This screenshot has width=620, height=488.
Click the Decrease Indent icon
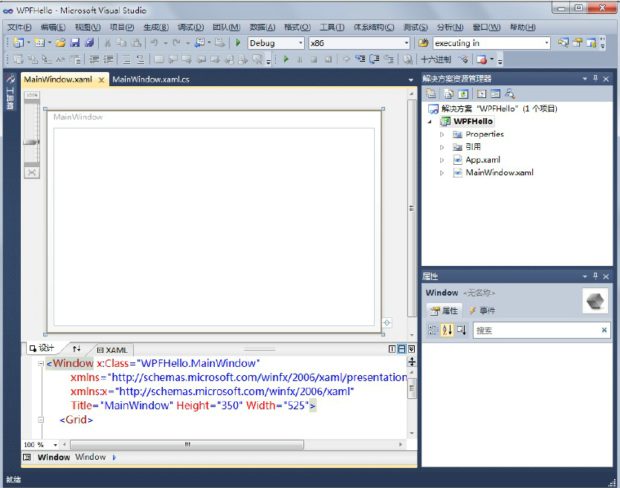pos(94,59)
